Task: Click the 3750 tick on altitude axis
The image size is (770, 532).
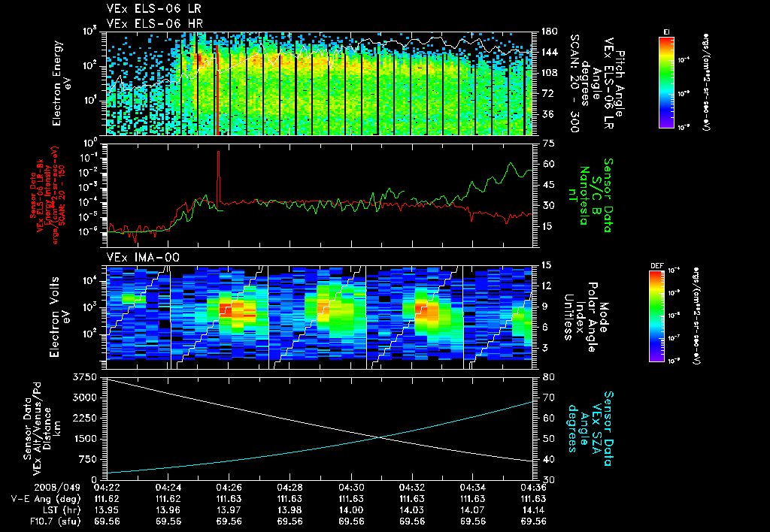Action: (x=85, y=377)
